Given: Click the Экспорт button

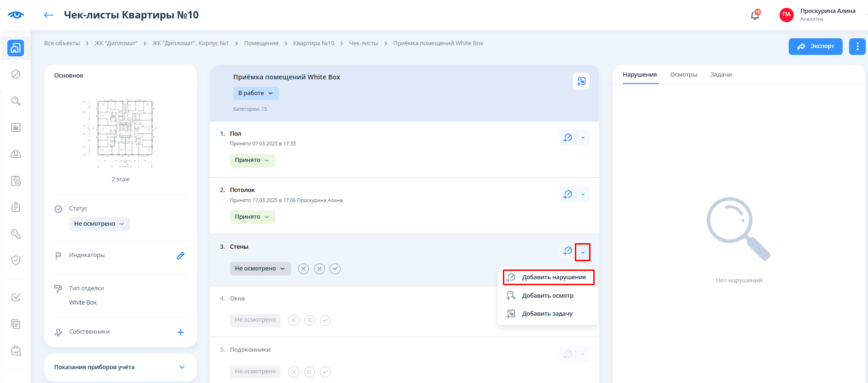Looking at the screenshot, I should [x=815, y=46].
